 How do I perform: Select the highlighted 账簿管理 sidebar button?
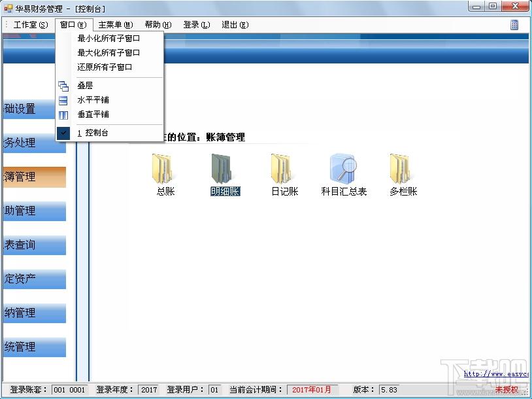pos(35,177)
